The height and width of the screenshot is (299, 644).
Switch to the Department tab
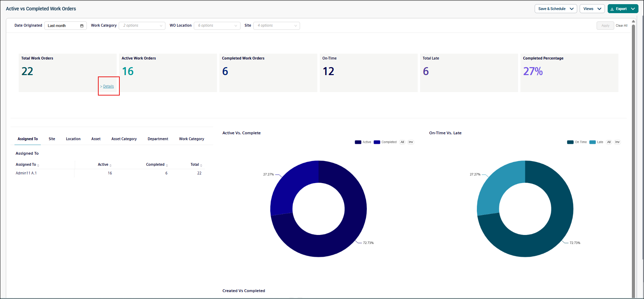(x=158, y=139)
